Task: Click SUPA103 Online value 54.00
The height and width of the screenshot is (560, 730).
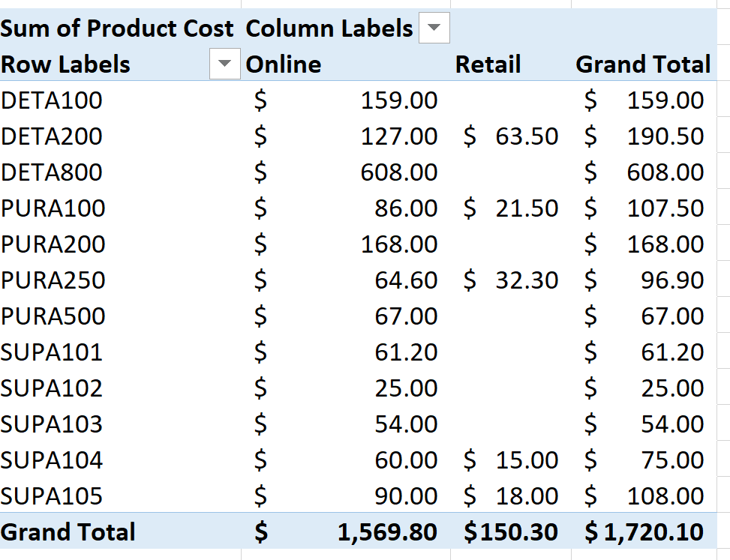Action: click(x=406, y=424)
